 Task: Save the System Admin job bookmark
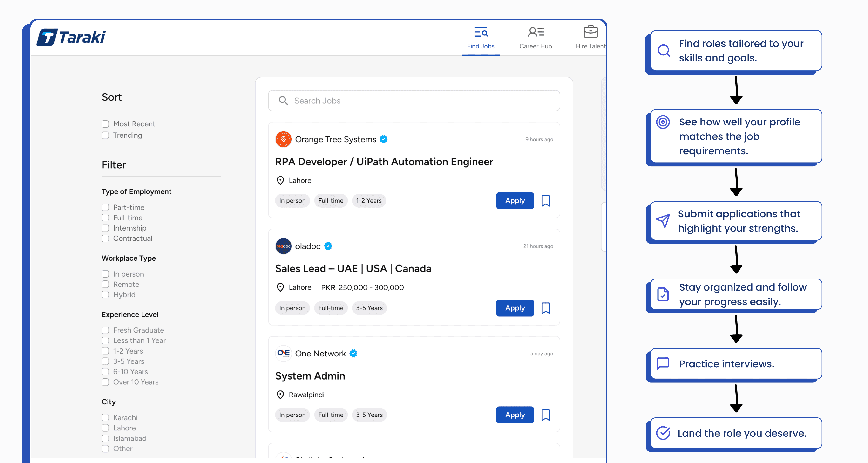pos(546,415)
